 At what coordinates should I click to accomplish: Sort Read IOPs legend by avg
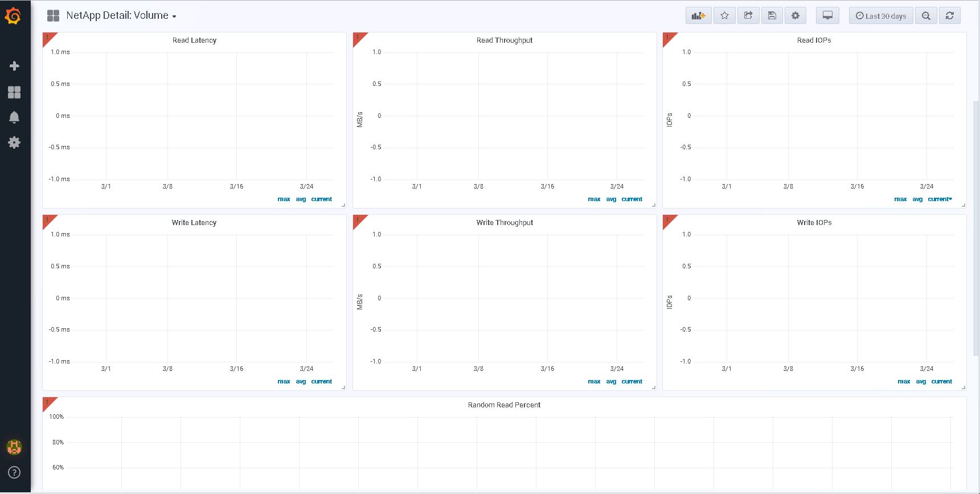coord(917,199)
